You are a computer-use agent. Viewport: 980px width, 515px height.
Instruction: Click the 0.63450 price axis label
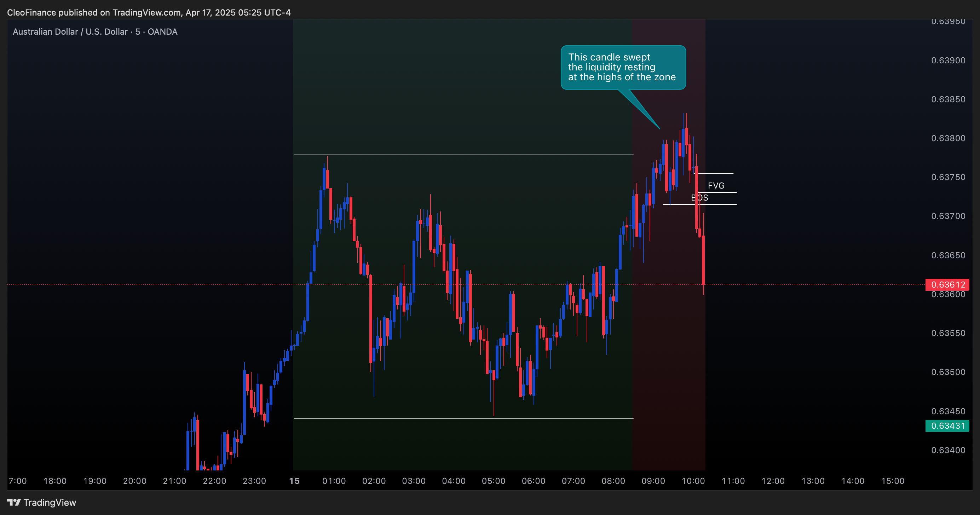tap(948, 411)
